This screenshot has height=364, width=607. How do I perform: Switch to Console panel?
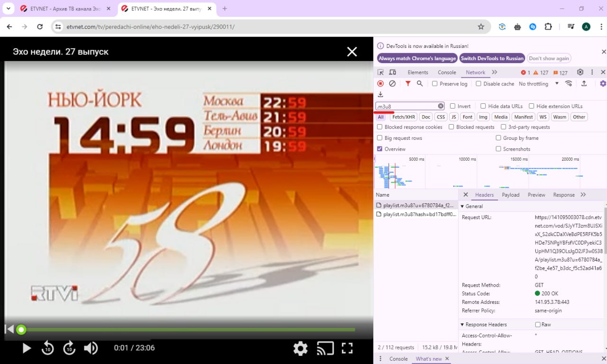point(447,73)
